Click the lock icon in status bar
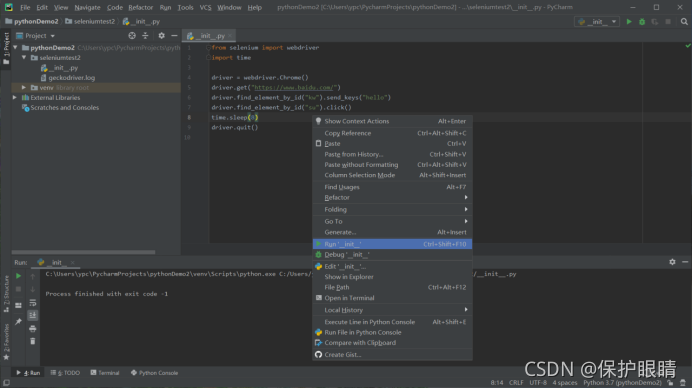692x388 pixels. (x=670, y=383)
